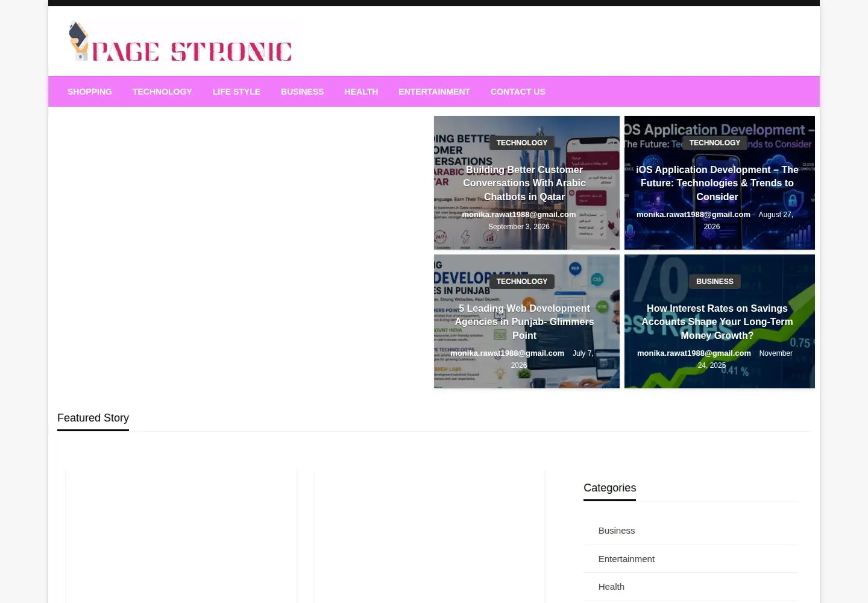The image size is (868, 603).
Task: Open author email on Arabic Chatbots card
Action: click(519, 215)
